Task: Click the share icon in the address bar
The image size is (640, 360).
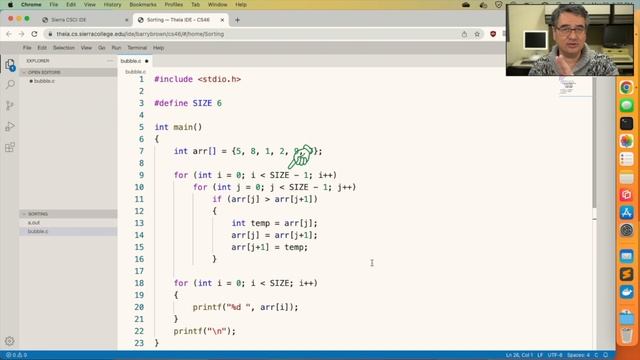Action: pos(464,34)
